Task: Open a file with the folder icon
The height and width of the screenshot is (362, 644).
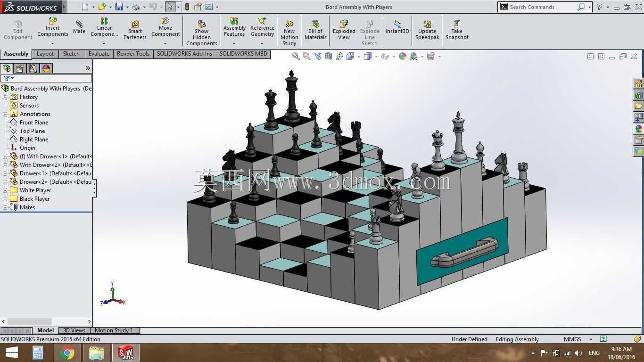Action: click(102, 7)
